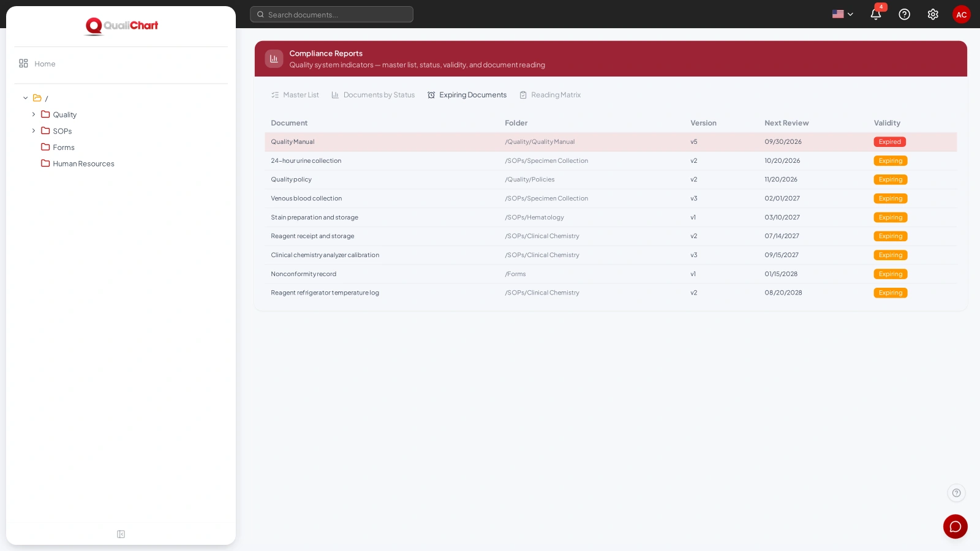
Task: Open settings gear icon
Action: (933, 14)
